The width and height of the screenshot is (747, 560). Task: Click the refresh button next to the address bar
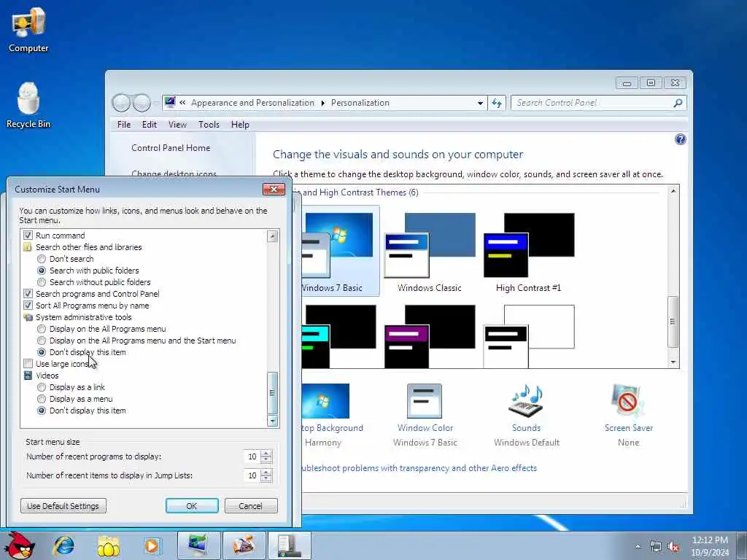coord(496,103)
